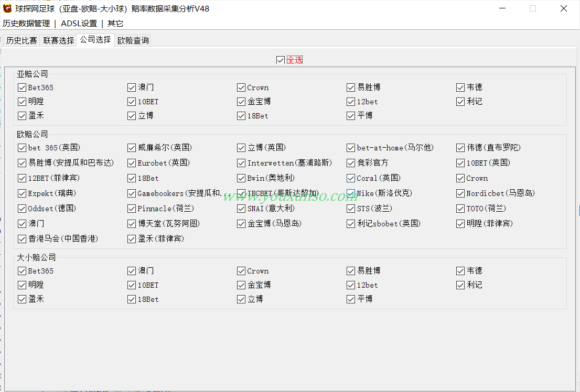Uncheck 伟德(直布罗陀) checkbox

(x=460, y=148)
